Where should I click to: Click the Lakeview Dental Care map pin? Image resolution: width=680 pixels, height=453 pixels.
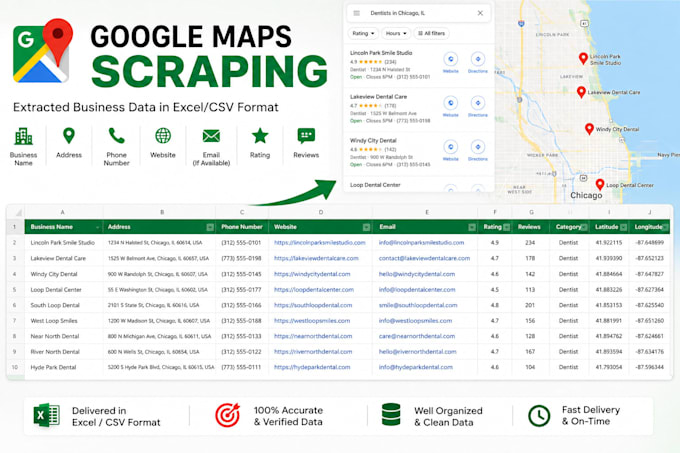[581, 92]
